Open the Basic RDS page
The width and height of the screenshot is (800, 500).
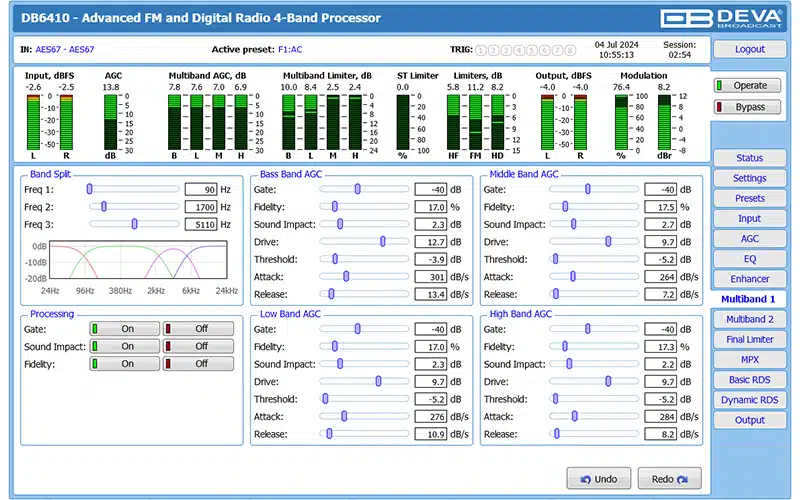[x=749, y=380]
